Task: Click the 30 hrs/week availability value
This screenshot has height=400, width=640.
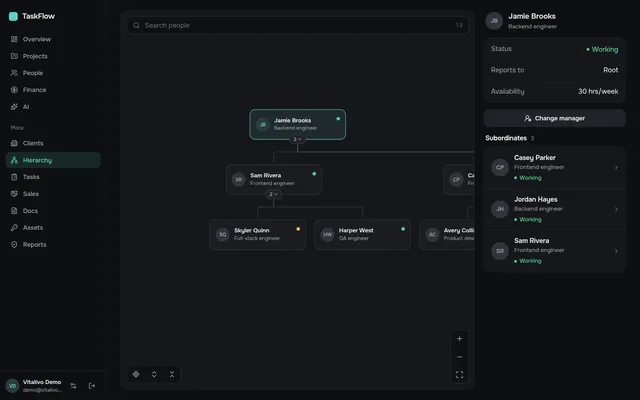Action: click(598, 91)
